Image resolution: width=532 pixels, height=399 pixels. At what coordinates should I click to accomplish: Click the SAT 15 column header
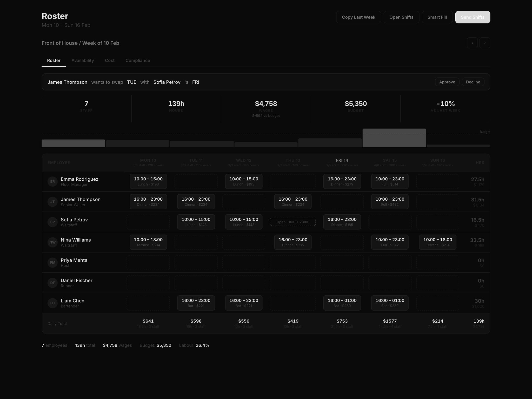coord(390,162)
